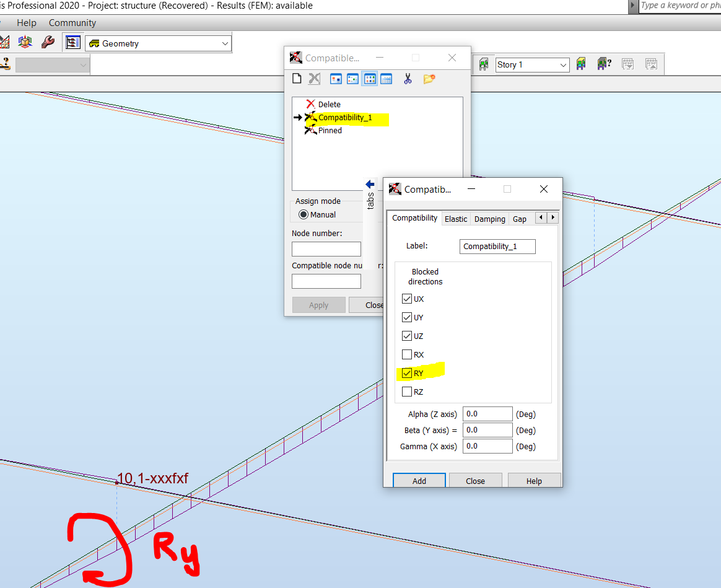The height and width of the screenshot is (588, 721).
Task: Switch to the Compatibility tab
Action: [x=415, y=218]
